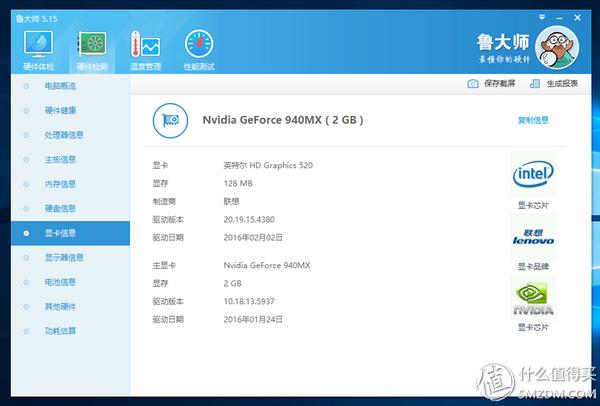View 显示器信息 monitor info
600x406 pixels.
pos(63,257)
